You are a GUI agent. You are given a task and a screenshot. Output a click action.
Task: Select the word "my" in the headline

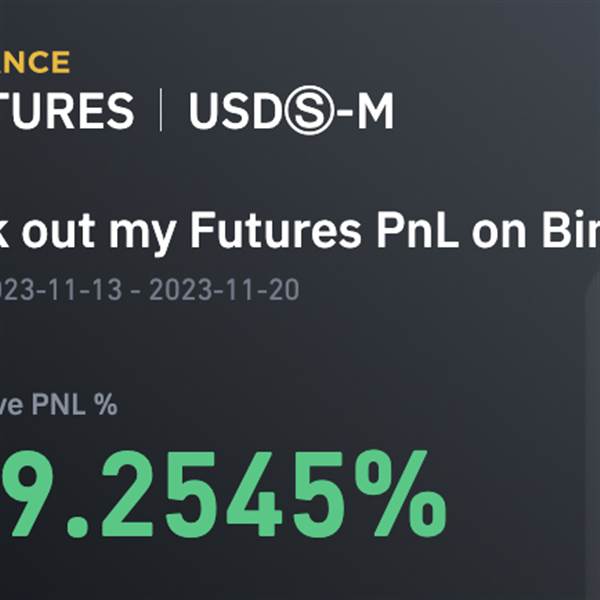[142, 234]
